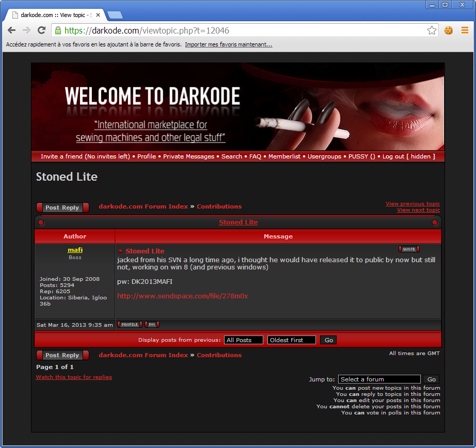
Task: Click the cookie extension icon
Action: click(x=449, y=30)
